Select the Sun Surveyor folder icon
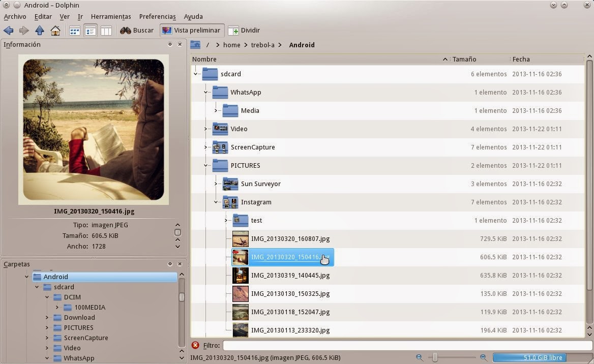Screen dimensions: 594x364 pos(230,184)
